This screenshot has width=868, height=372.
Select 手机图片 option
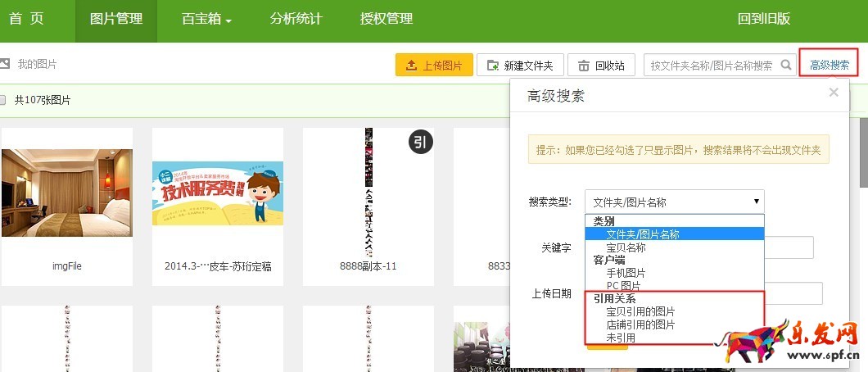(674, 273)
